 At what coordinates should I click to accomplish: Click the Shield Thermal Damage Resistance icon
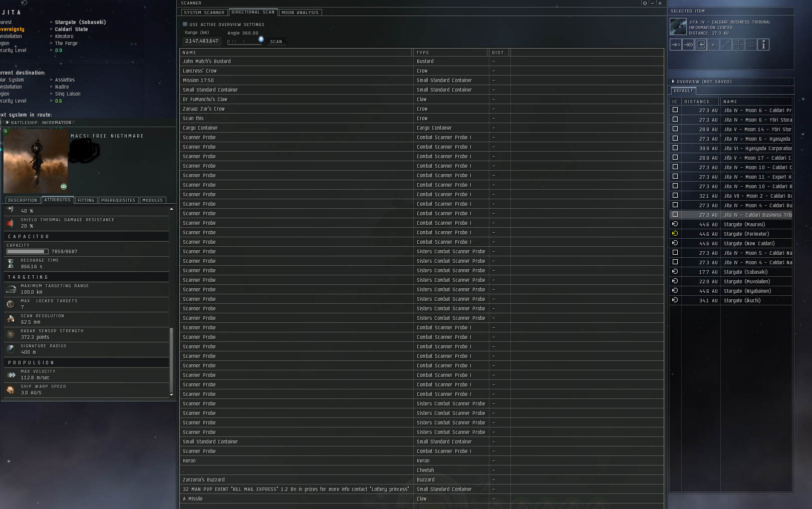pos(11,223)
